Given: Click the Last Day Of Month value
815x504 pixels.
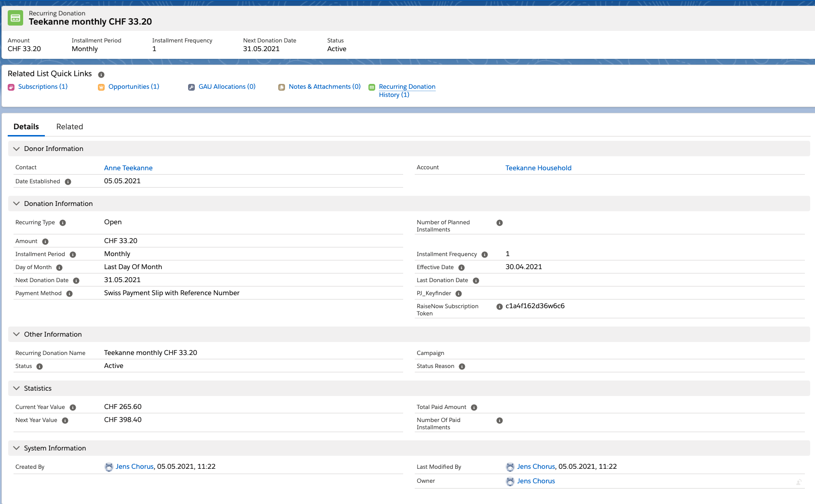Looking at the screenshot, I should pyautogui.click(x=133, y=267).
